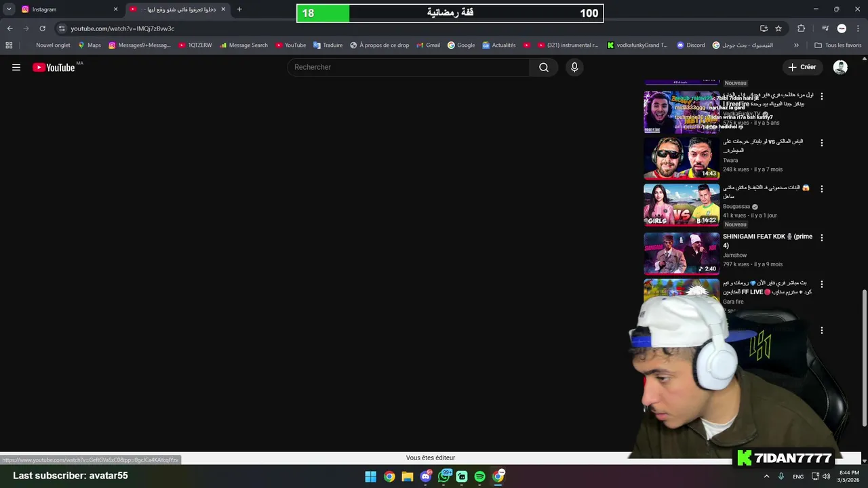868x488 pixels.
Task: Show more bookmarks with the chevron
Action: pos(796,45)
